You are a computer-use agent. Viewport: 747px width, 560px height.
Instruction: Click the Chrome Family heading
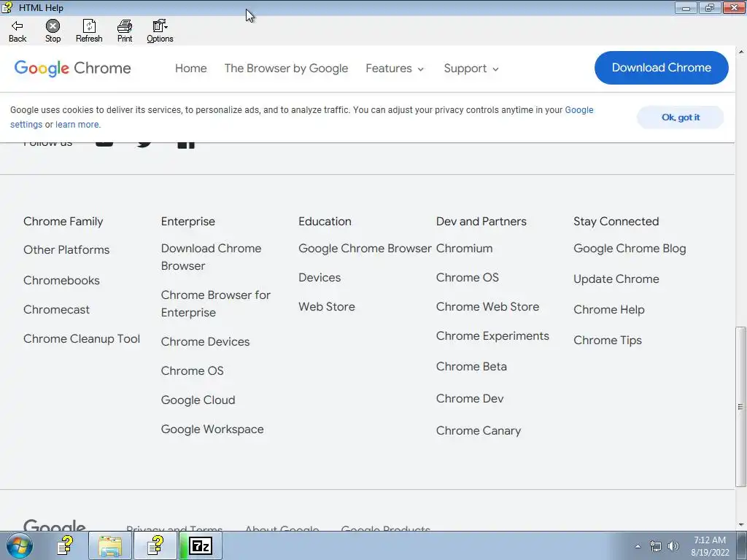coord(63,222)
